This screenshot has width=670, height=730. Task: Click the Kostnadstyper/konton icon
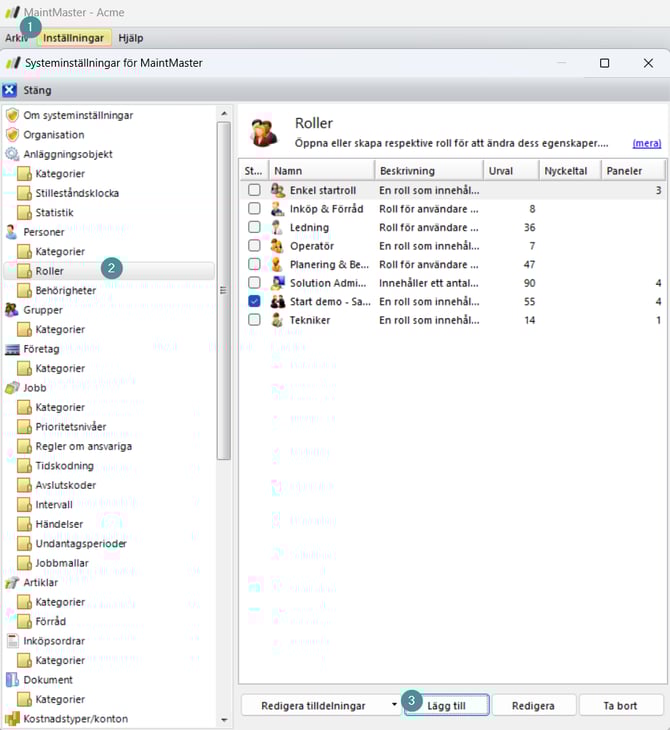(x=12, y=718)
